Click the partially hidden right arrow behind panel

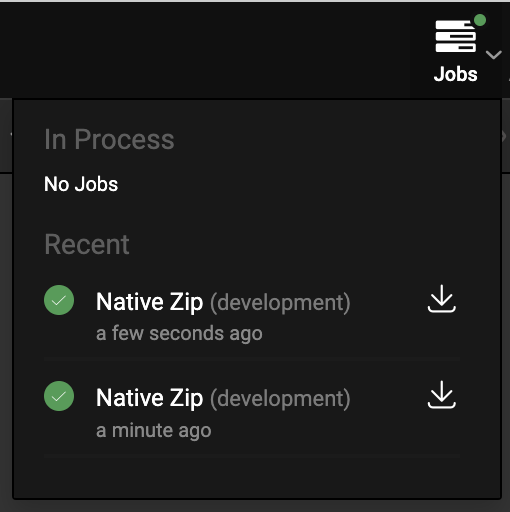pos(504,136)
